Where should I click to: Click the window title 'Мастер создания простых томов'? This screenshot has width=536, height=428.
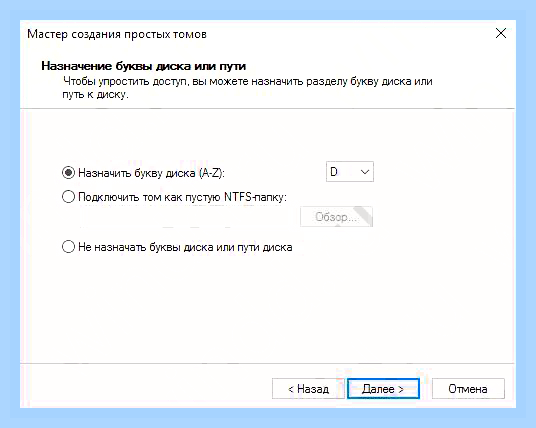(117, 34)
